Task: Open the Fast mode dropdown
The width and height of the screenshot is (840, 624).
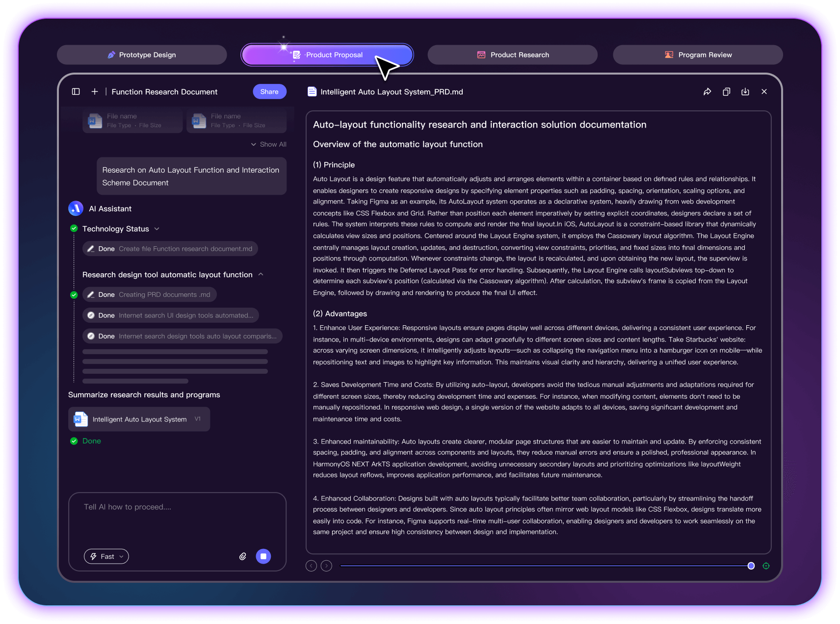Action: [x=106, y=556]
